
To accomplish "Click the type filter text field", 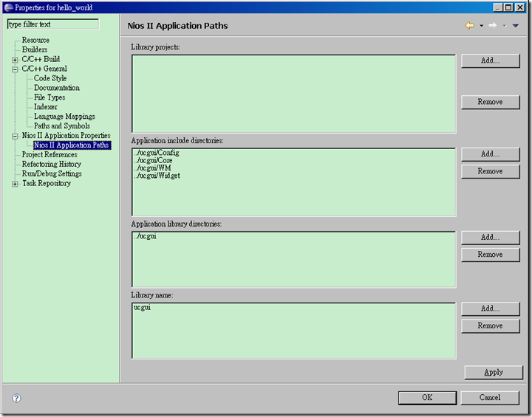I will click(x=52, y=24).
